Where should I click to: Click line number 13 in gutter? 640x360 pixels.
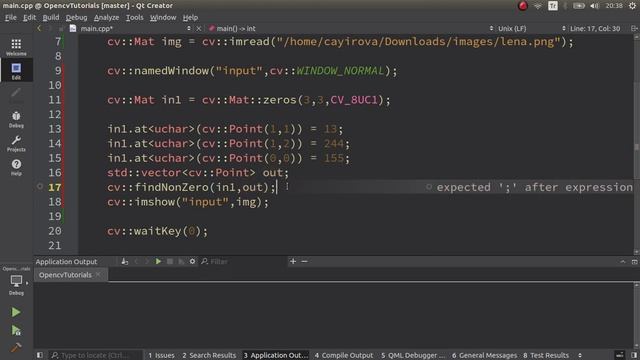coord(55,129)
